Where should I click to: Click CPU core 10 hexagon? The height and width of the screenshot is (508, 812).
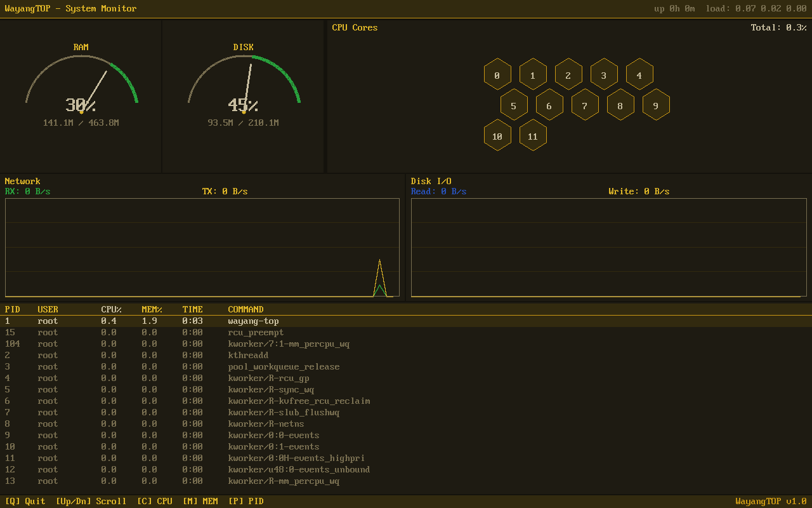[497, 137]
